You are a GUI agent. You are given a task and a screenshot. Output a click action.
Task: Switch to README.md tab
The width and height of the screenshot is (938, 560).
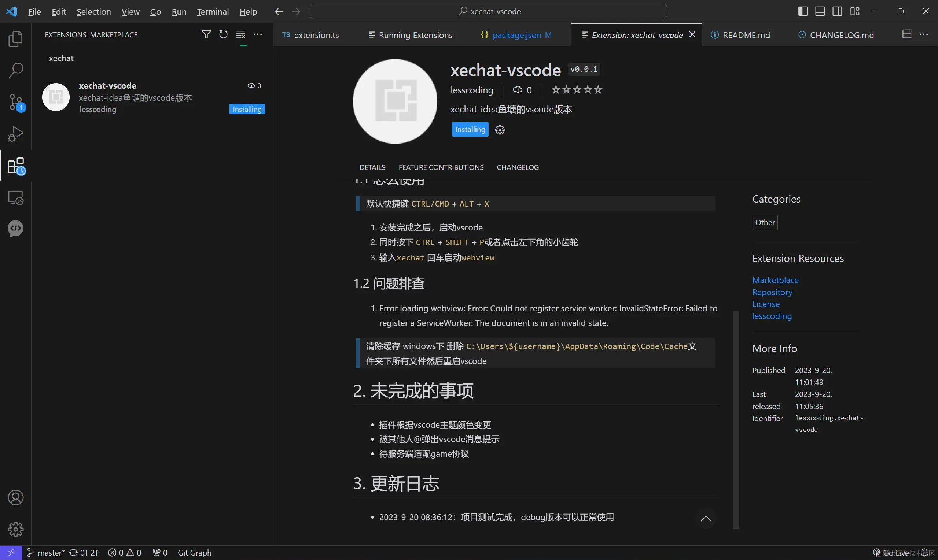pyautogui.click(x=740, y=35)
